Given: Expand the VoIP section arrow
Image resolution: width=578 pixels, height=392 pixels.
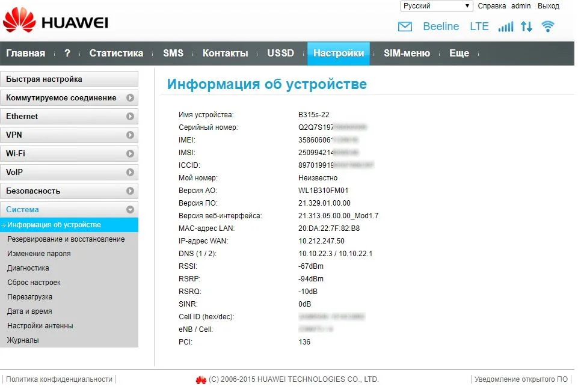Looking at the screenshot, I should coord(130,173).
